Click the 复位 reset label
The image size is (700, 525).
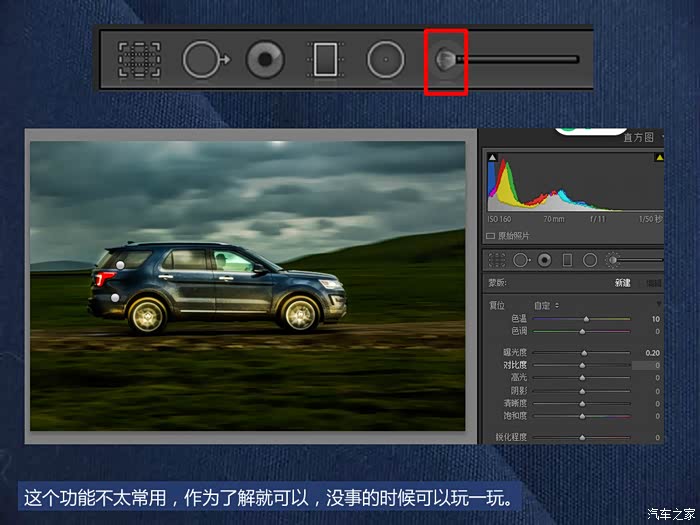[497, 305]
